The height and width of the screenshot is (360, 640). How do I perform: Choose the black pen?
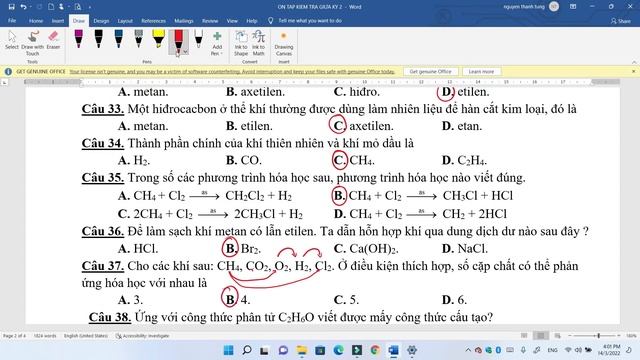click(98, 39)
